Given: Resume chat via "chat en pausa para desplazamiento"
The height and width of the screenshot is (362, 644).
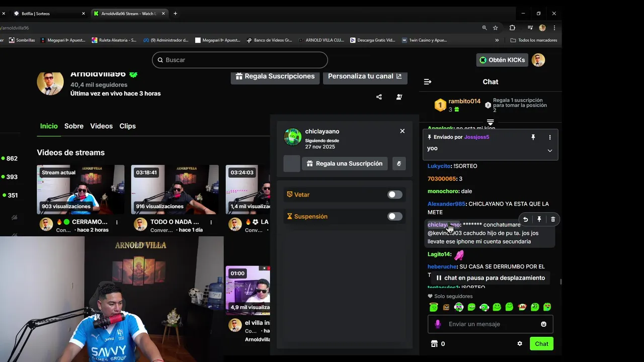Looking at the screenshot, I should [490, 278].
